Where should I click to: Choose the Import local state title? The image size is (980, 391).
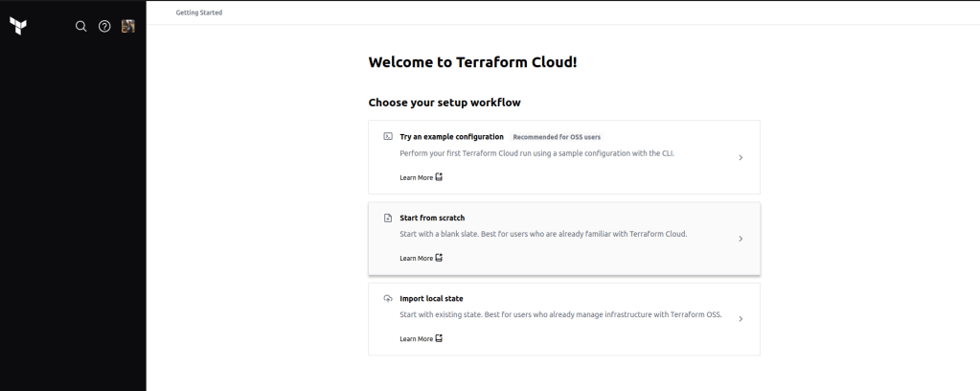click(x=431, y=298)
